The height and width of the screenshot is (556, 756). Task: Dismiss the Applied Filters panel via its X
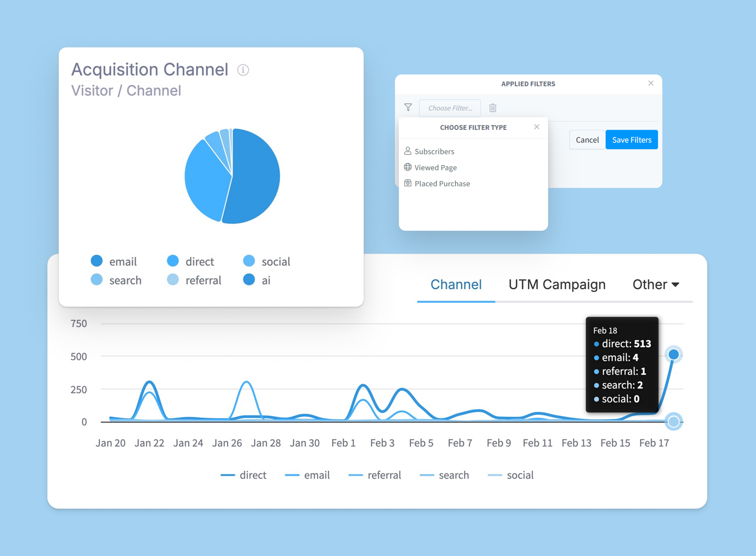[651, 83]
